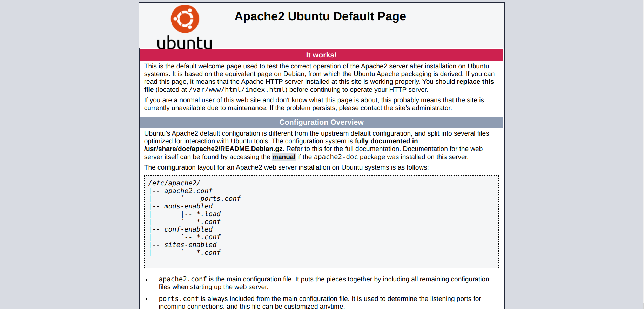
Task: Click the Ubuntu logo image
Action: [185, 27]
